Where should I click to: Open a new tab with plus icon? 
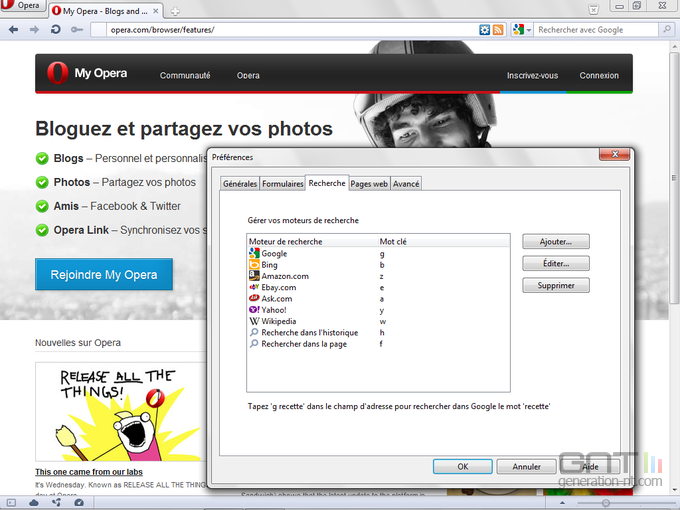175,11
